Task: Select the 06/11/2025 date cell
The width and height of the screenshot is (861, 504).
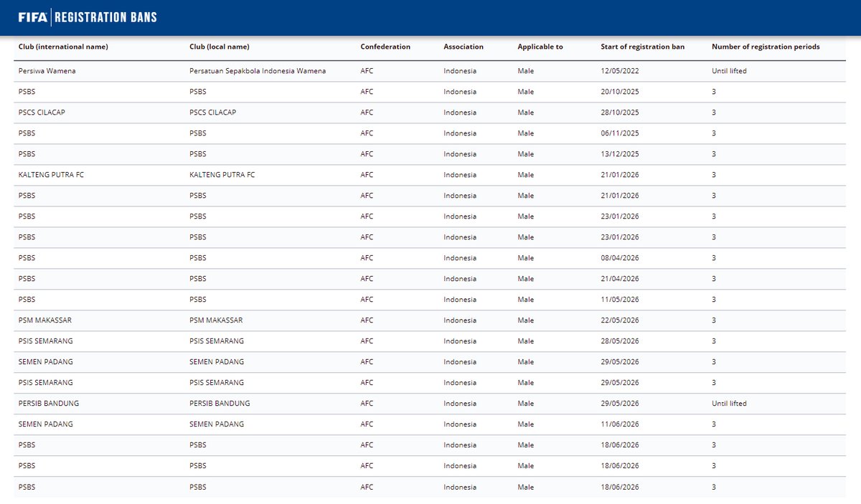Action: click(620, 133)
